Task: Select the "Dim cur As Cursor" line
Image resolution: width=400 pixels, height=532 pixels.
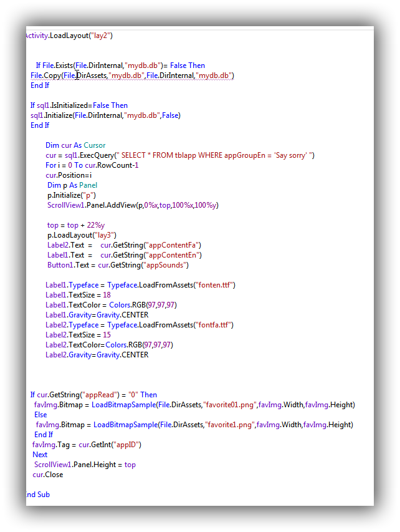Action: point(75,145)
